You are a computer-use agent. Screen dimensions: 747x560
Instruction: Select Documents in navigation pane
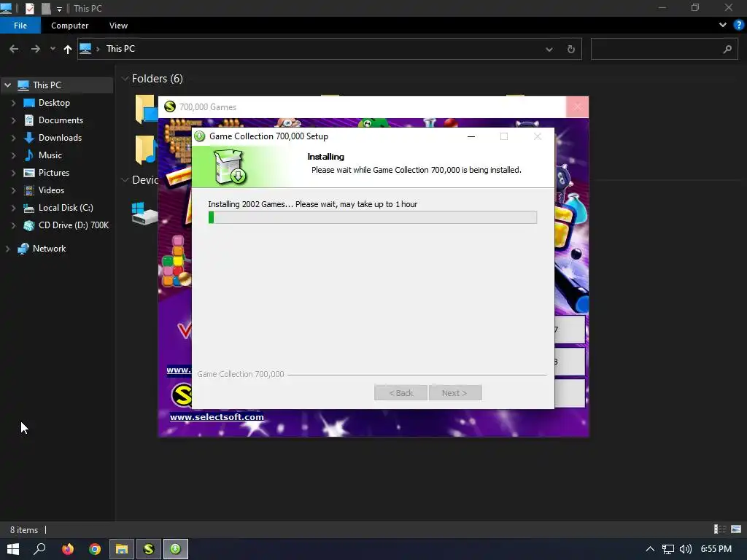(x=61, y=120)
